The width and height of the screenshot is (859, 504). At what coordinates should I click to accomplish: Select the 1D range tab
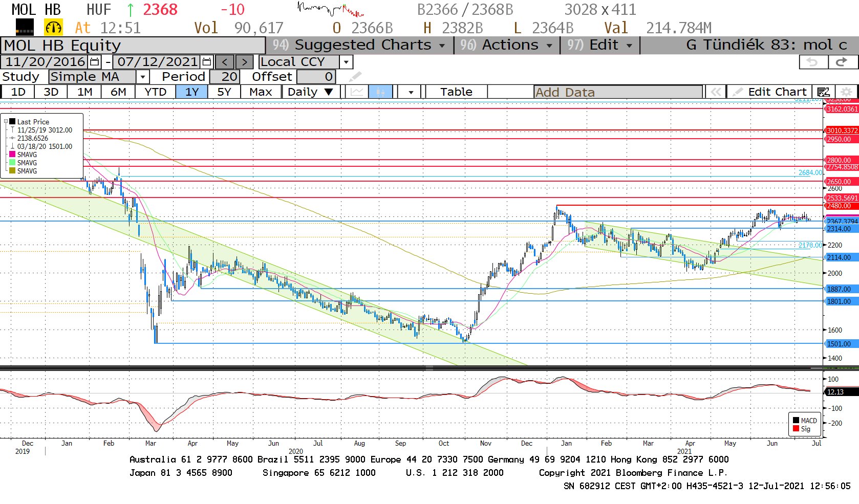(x=18, y=92)
